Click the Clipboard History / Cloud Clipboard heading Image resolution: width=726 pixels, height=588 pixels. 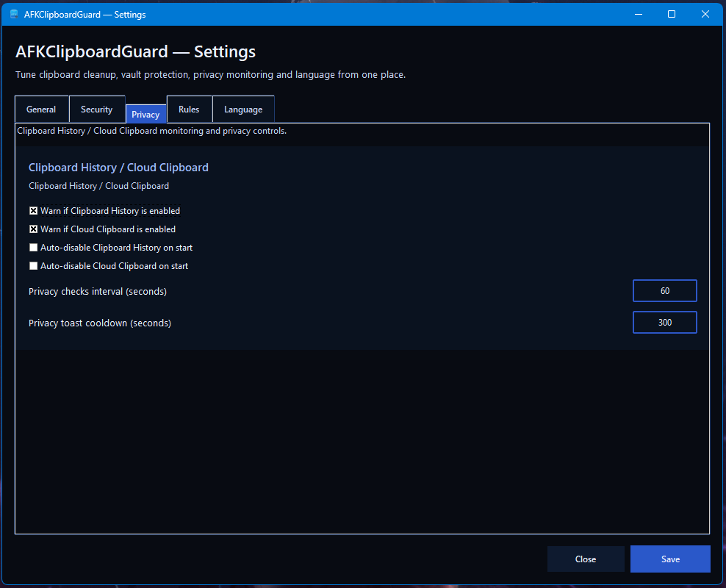[x=118, y=168]
